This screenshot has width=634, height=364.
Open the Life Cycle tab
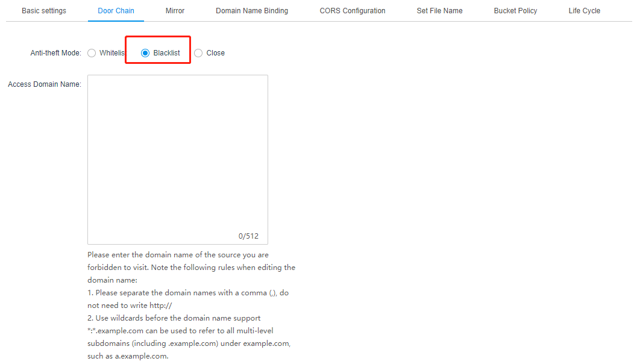(x=584, y=10)
